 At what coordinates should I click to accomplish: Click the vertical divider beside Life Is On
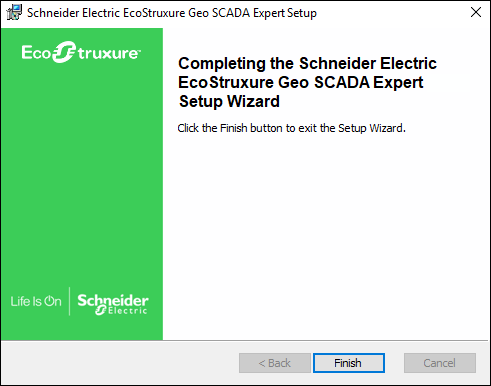tap(69, 301)
